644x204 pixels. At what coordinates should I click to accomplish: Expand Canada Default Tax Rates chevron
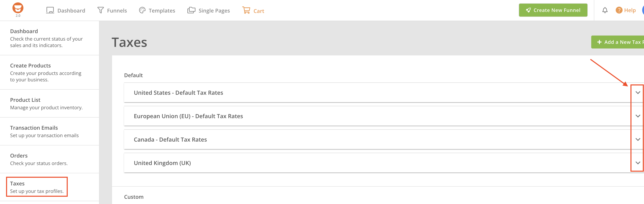[638, 140]
